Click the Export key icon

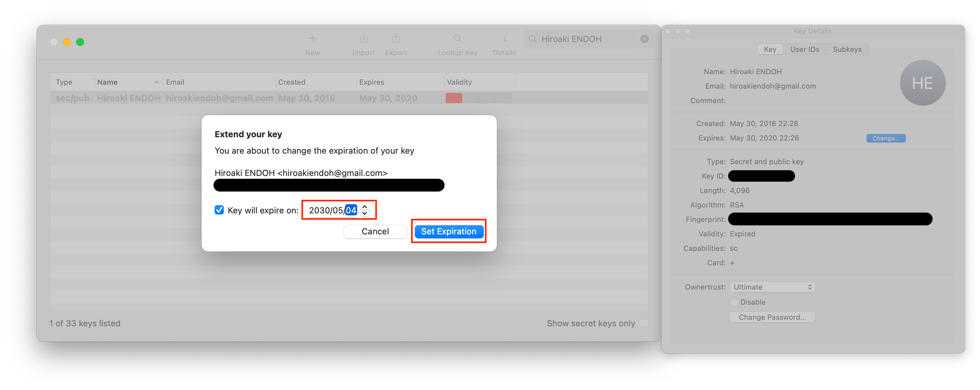coord(395,39)
